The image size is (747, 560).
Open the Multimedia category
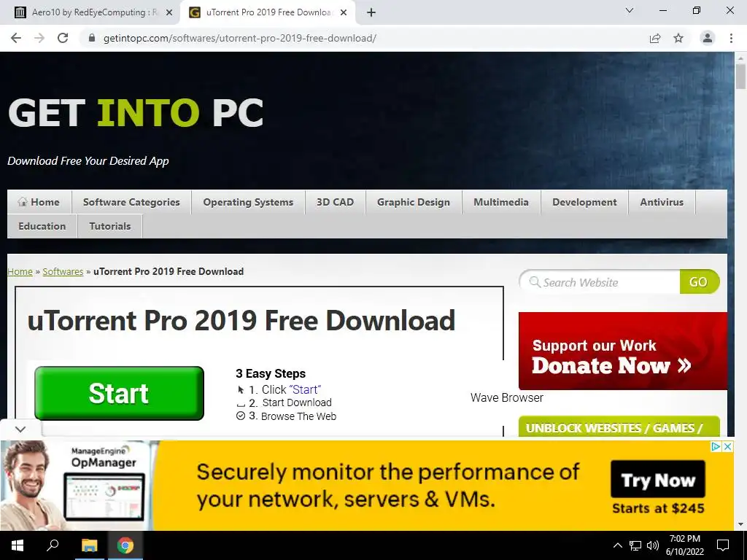[501, 202]
